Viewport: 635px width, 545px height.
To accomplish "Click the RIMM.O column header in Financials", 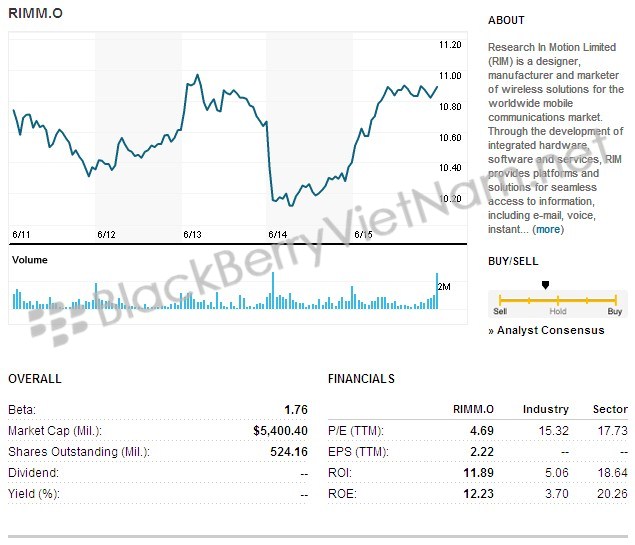I will click(x=474, y=409).
